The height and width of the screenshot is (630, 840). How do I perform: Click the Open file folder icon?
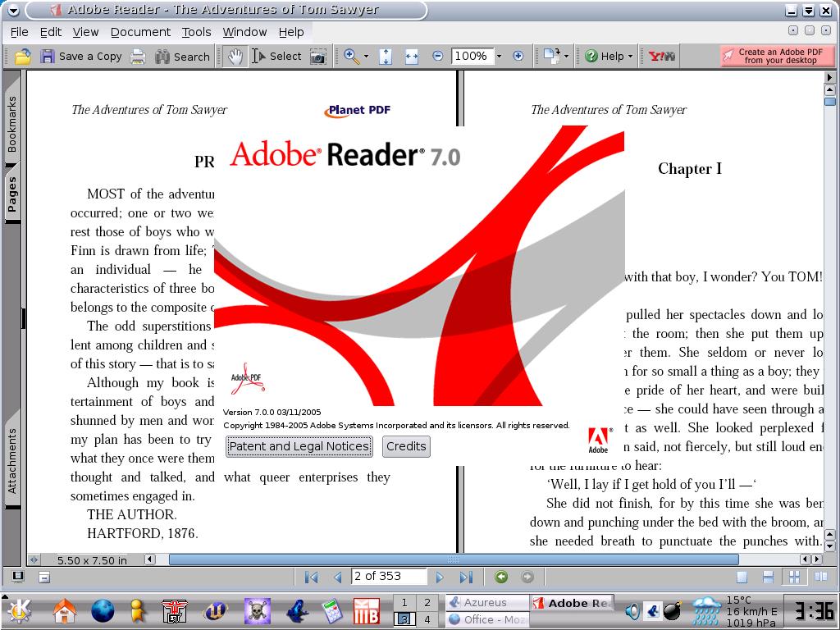23,57
